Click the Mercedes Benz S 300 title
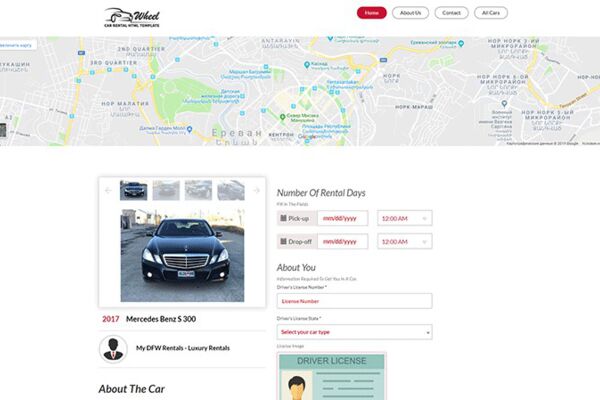Screen dimensions: 600x400 [161, 319]
